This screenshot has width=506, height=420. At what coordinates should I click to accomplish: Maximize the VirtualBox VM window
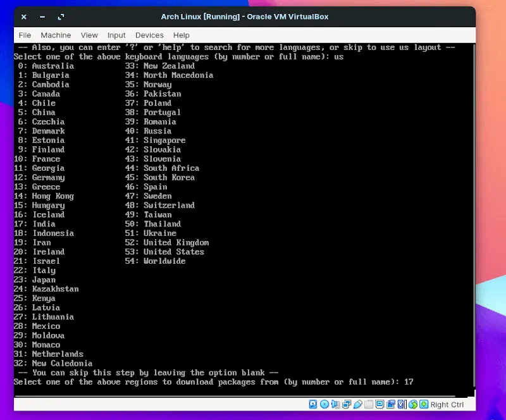point(61,16)
